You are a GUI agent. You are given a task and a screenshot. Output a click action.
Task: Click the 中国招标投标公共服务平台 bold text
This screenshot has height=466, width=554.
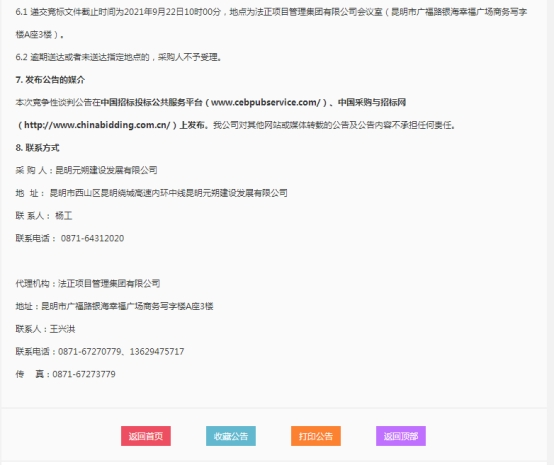click(x=152, y=102)
